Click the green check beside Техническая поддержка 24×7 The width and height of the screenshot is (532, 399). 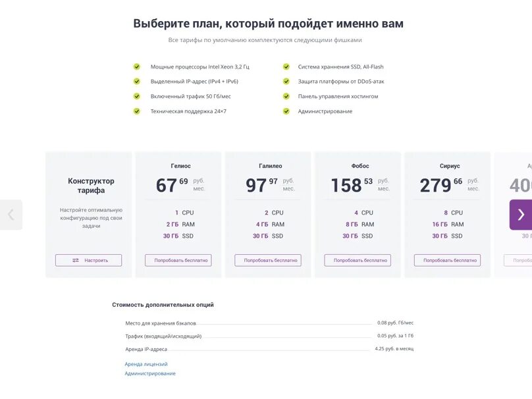[x=137, y=111]
